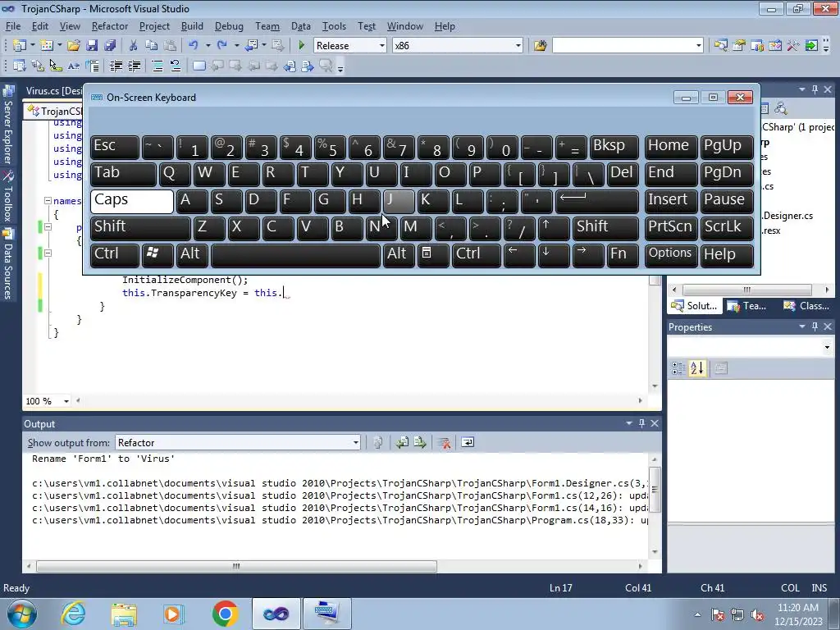Viewport: 840px width, 630px height.
Task: Open the Find combo box dropdown arrow
Action: click(699, 46)
